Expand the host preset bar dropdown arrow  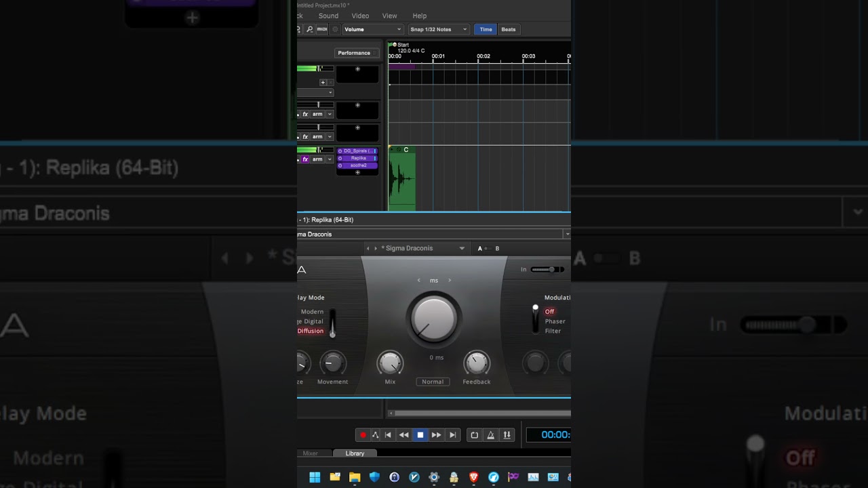click(567, 234)
